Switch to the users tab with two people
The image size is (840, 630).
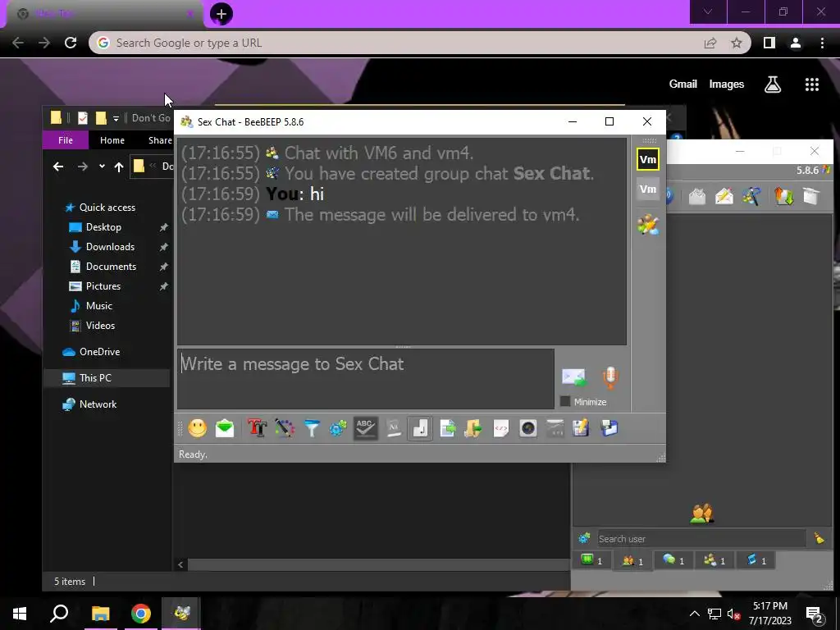pyautogui.click(x=632, y=560)
